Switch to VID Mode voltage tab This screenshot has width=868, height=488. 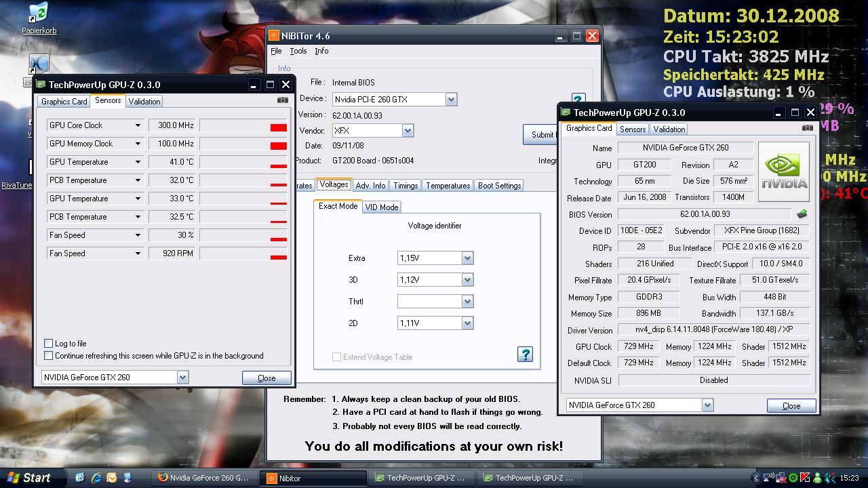coord(382,207)
